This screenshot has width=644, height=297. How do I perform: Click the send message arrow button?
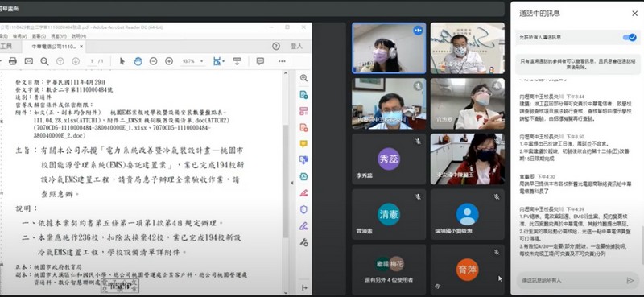[x=630, y=281]
